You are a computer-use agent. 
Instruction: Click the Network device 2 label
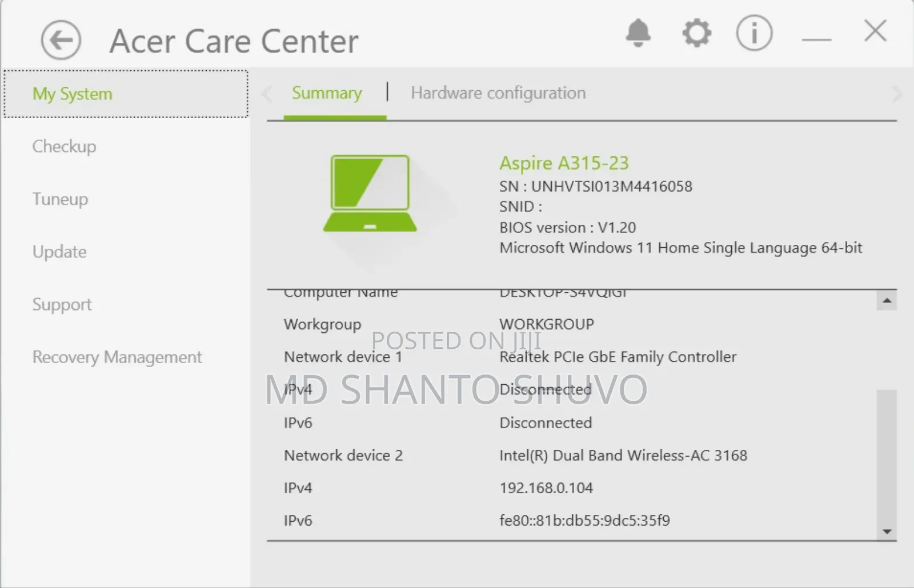point(343,456)
